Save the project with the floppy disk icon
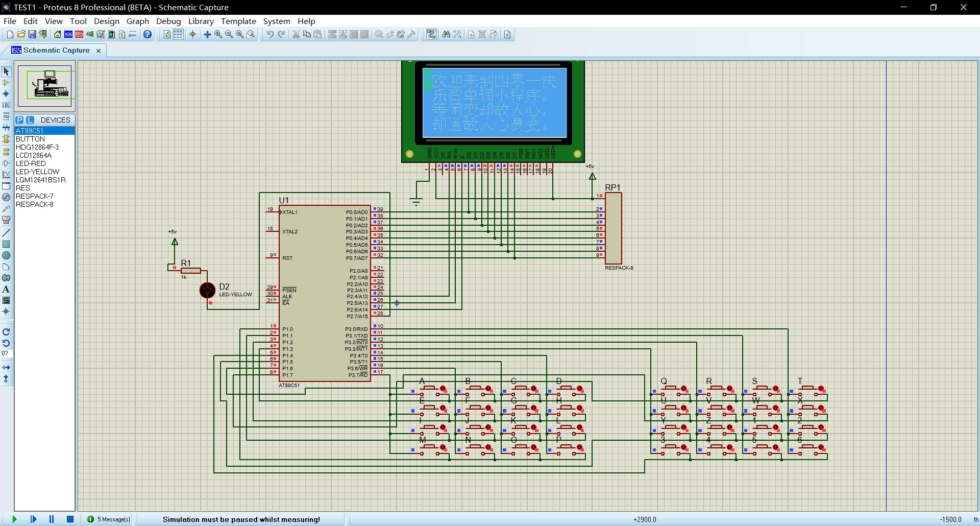The image size is (980, 526). tap(32, 34)
